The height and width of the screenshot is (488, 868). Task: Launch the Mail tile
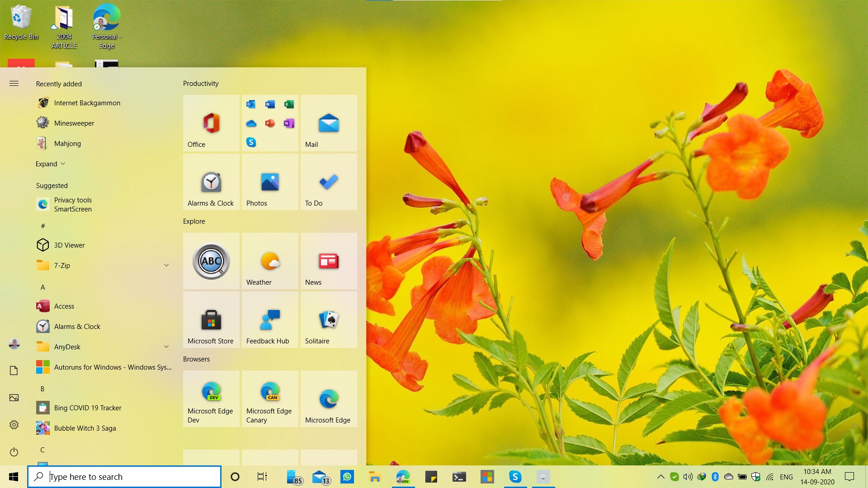329,123
